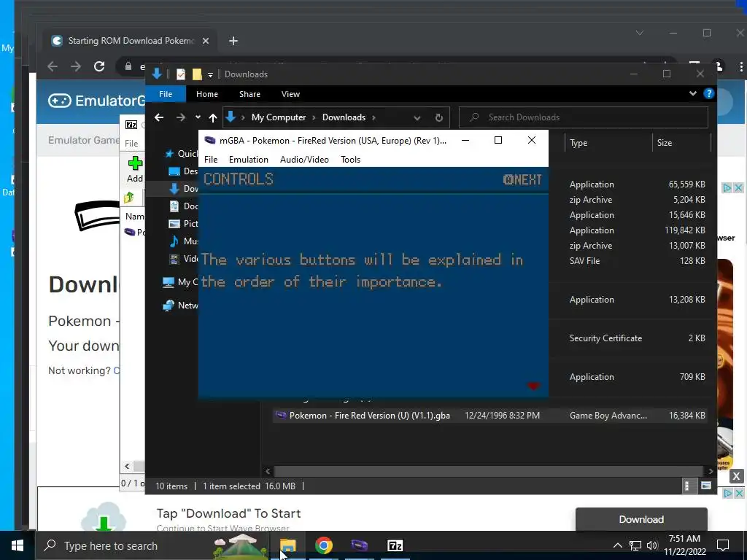Open the mGBA Tools menu
This screenshot has width=747, height=560.
(350, 160)
